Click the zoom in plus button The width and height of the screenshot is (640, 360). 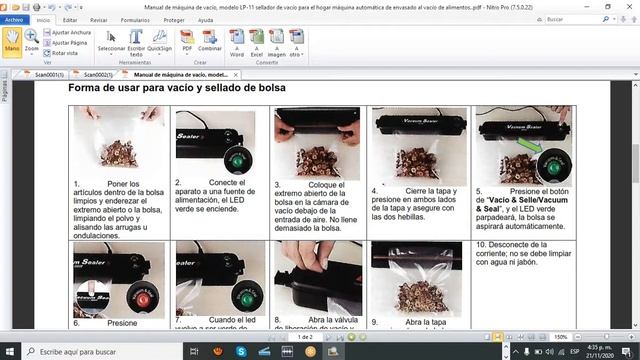pyautogui.click(x=632, y=337)
